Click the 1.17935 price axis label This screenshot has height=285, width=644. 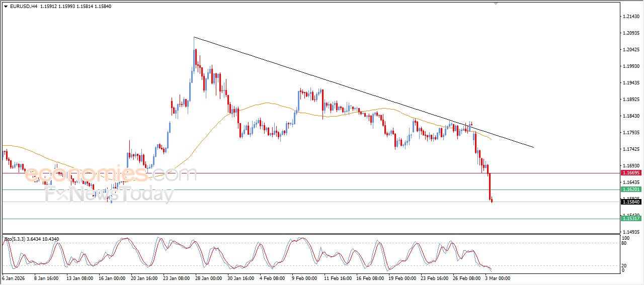[x=631, y=133]
